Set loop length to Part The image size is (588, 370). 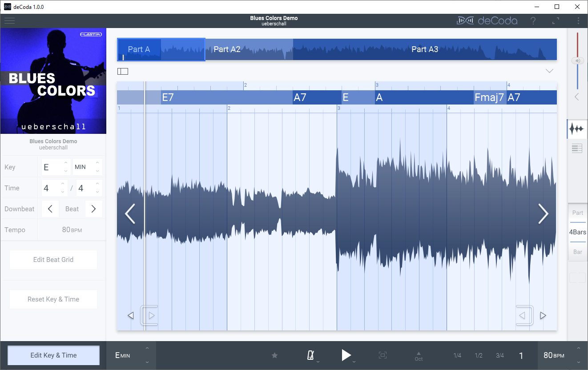(x=578, y=213)
